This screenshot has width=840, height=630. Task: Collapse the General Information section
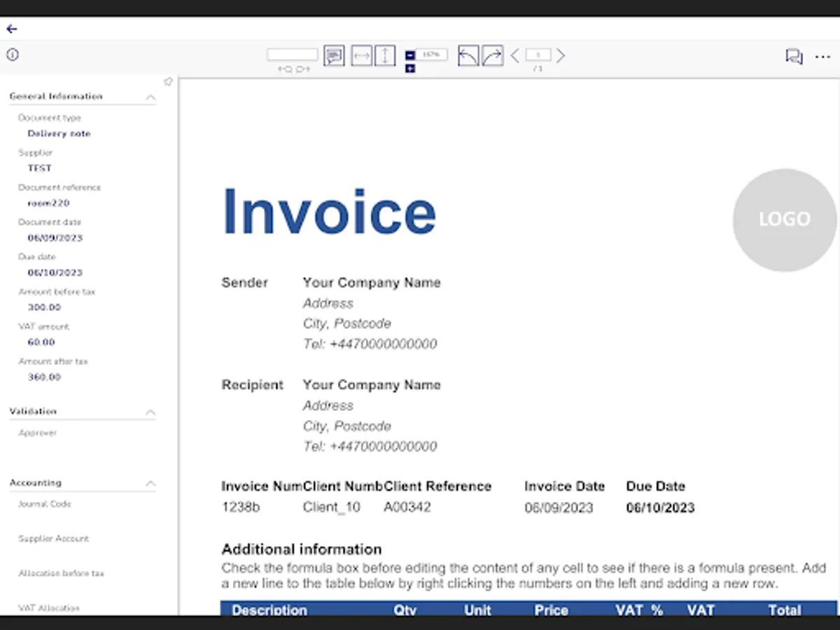pos(150,97)
